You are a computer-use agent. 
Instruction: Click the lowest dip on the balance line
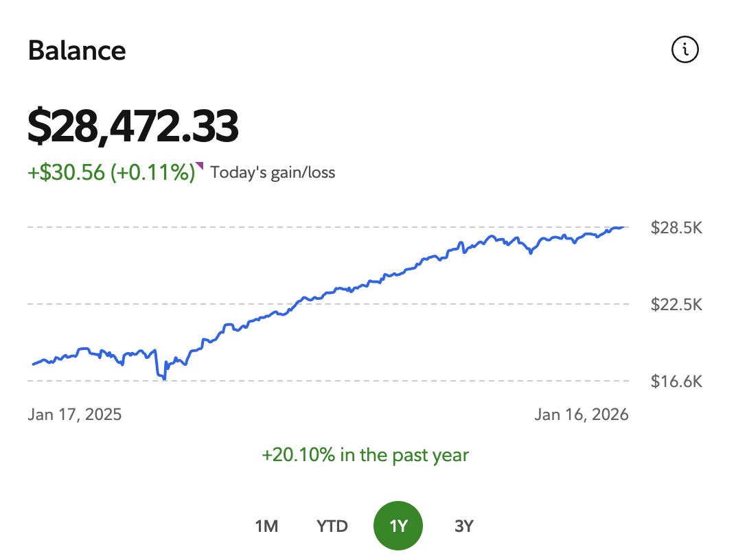[x=164, y=378]
